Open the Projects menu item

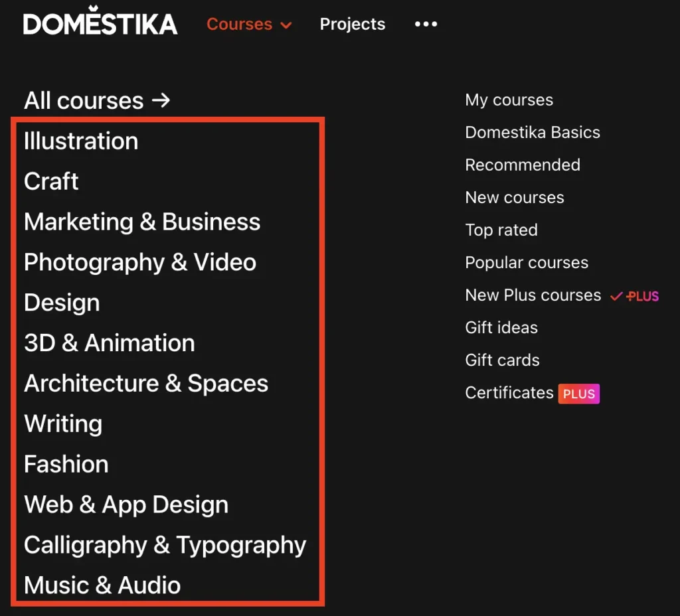tap(352, 25)
